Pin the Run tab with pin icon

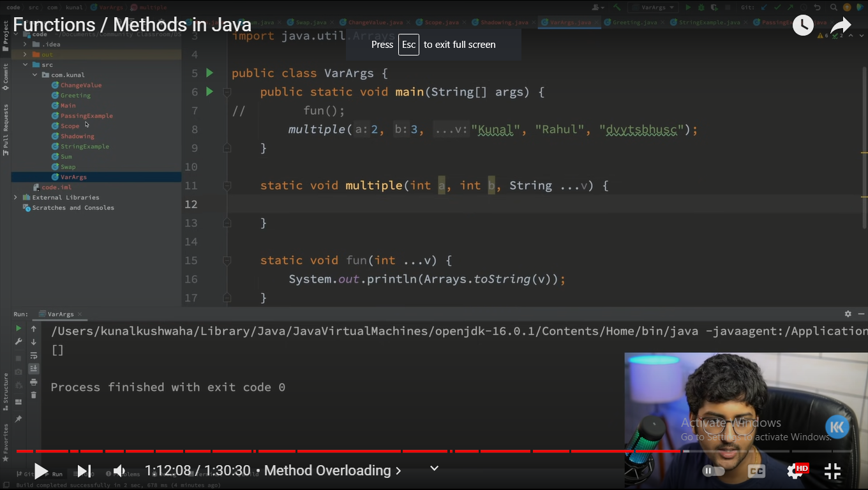(x=19, y=419)
